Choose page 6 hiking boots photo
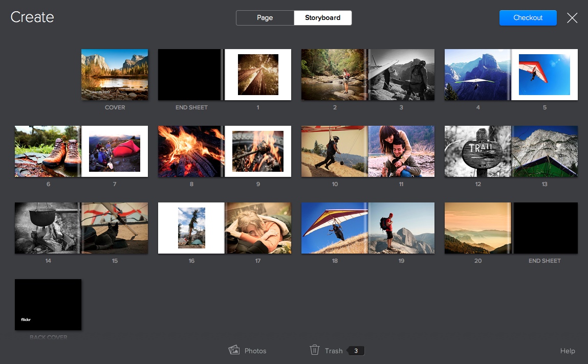The image size is (588, 364). [48, 151]
